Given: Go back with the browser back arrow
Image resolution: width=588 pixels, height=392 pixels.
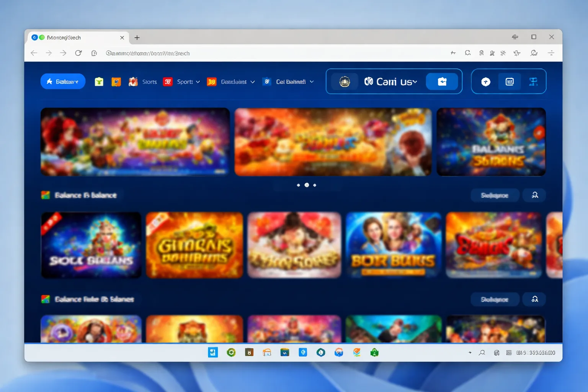Looking at the screenshot, I should coord(34,53).
